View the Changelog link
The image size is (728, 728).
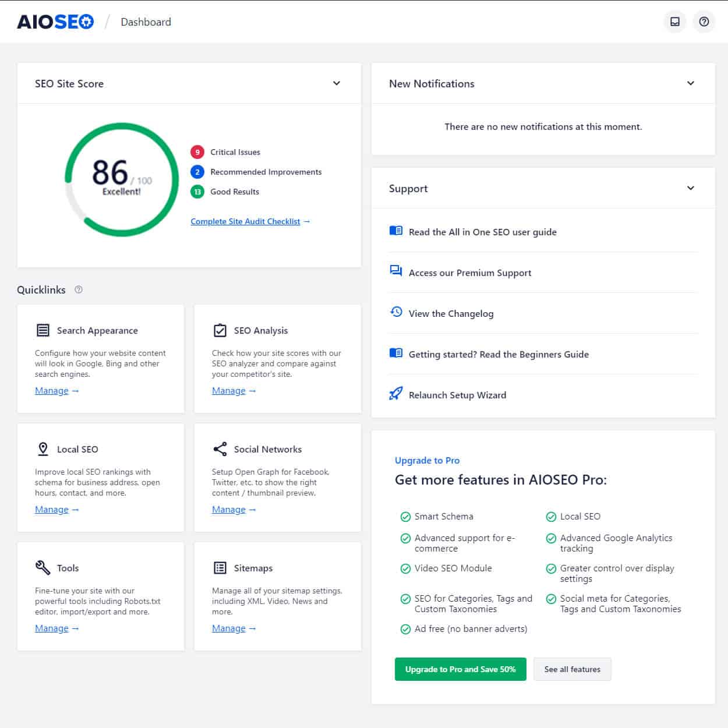(451, 313)
